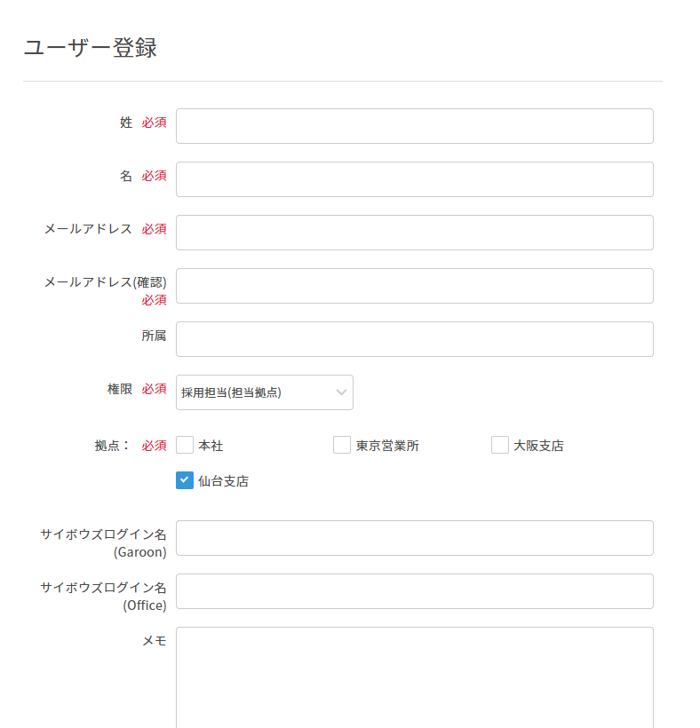Click the 名 (first name) input field
The image size is (700, 728).
coord(414,179)
